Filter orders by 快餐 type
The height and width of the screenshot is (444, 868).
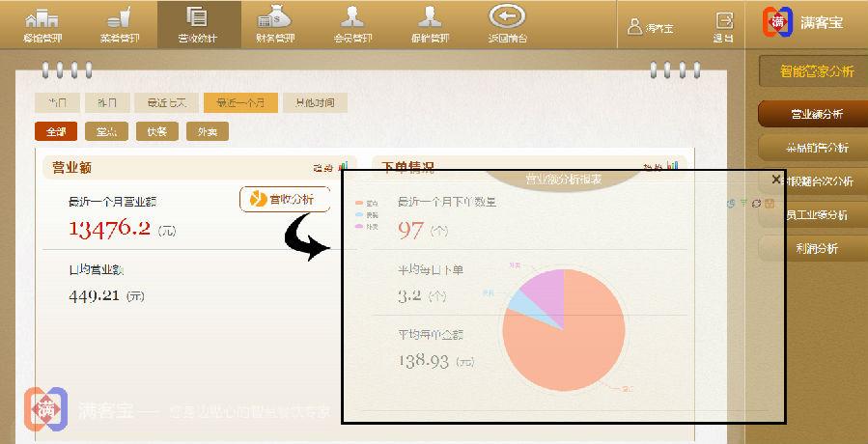(x=156, y=132)
